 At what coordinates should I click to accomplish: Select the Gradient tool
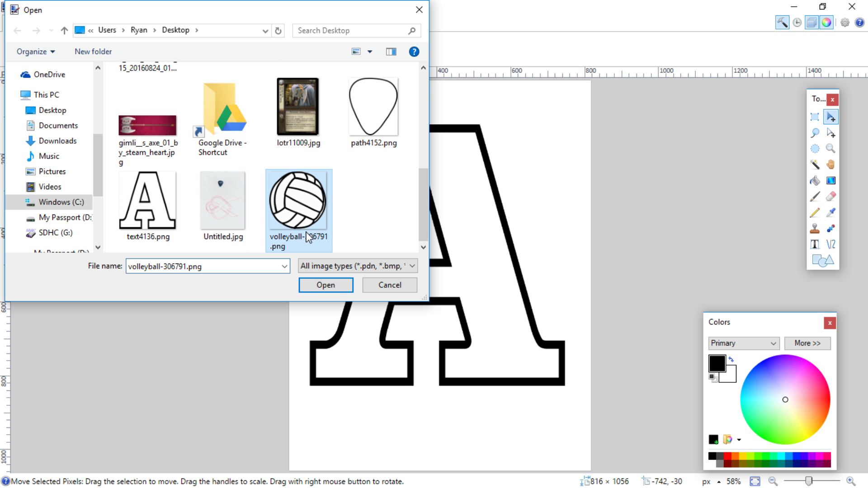tap(830, 181)
